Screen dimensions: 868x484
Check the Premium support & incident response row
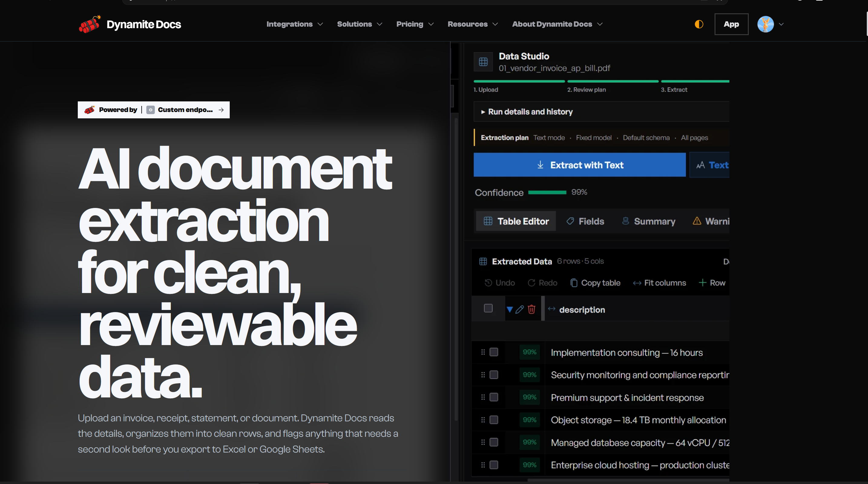494,397
